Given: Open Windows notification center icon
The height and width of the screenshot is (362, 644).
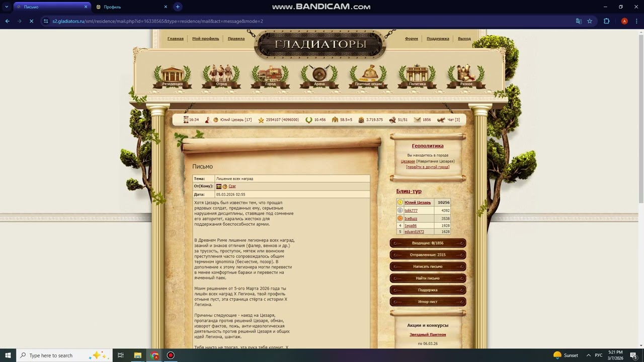Looking at the screenshot, I should (633, 355).
